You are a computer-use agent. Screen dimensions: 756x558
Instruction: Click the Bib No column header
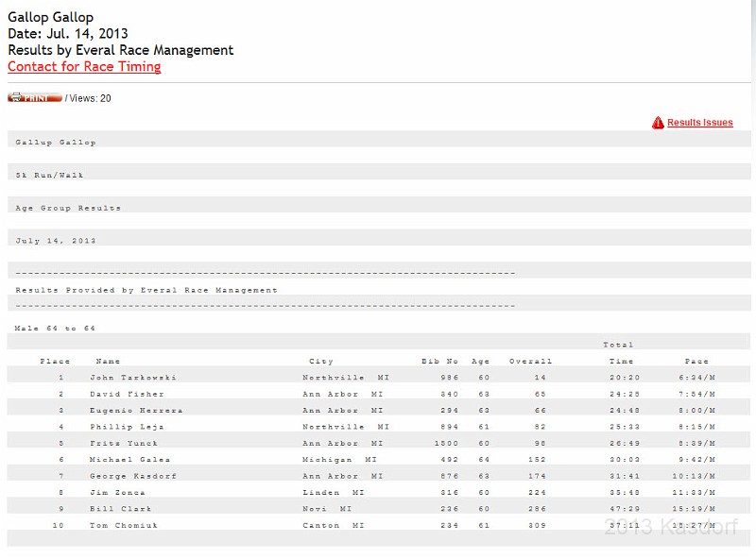439,362
